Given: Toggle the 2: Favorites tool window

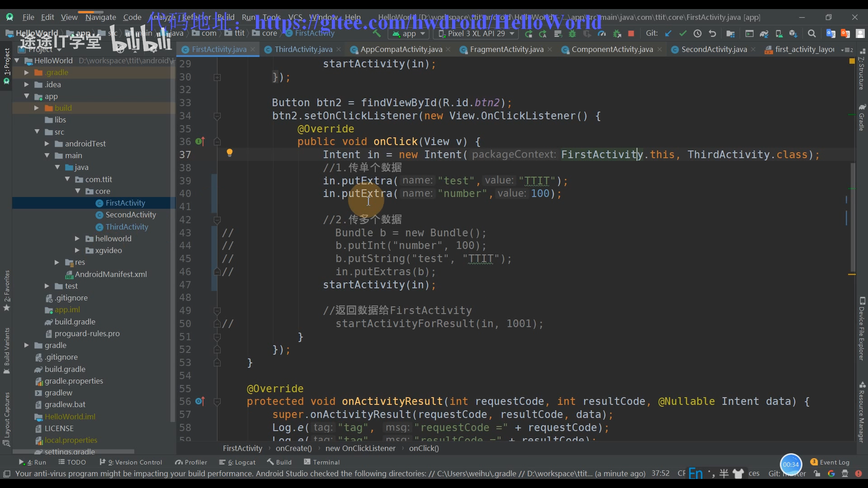Looking at the screenshot, I should 6,291.
